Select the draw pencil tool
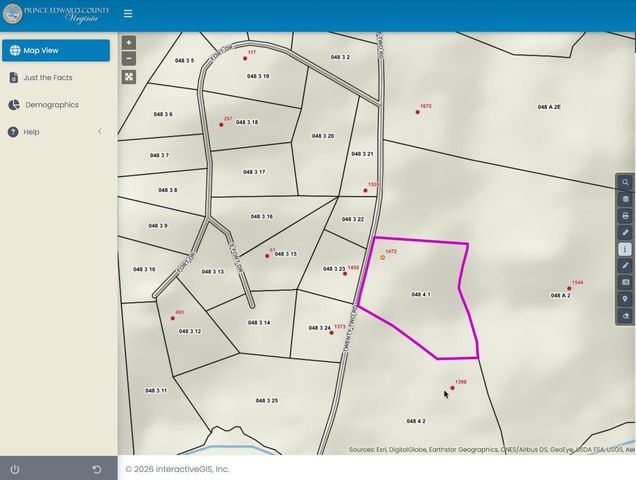The width and height of the screenshot is (636, 480). [x=625, y=266]
